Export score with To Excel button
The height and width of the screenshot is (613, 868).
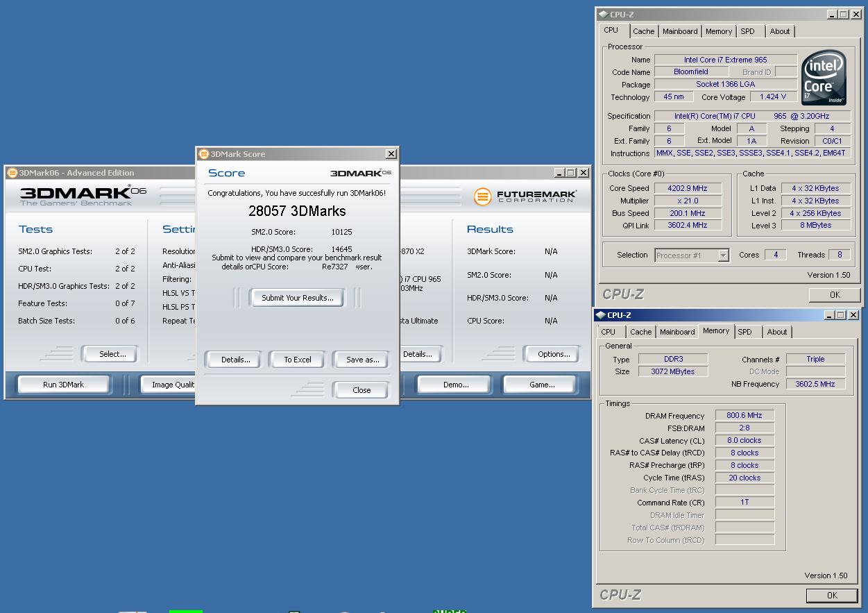tap(298, 360)
